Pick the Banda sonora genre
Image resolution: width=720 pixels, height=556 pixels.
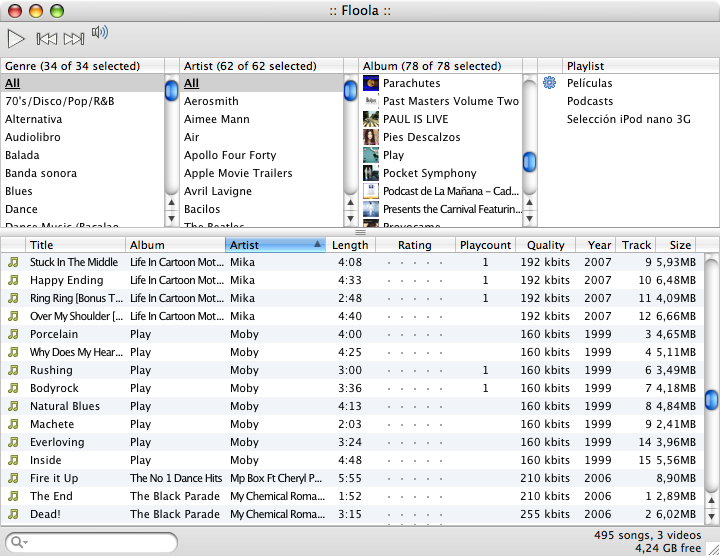click(x=83, y=173)
